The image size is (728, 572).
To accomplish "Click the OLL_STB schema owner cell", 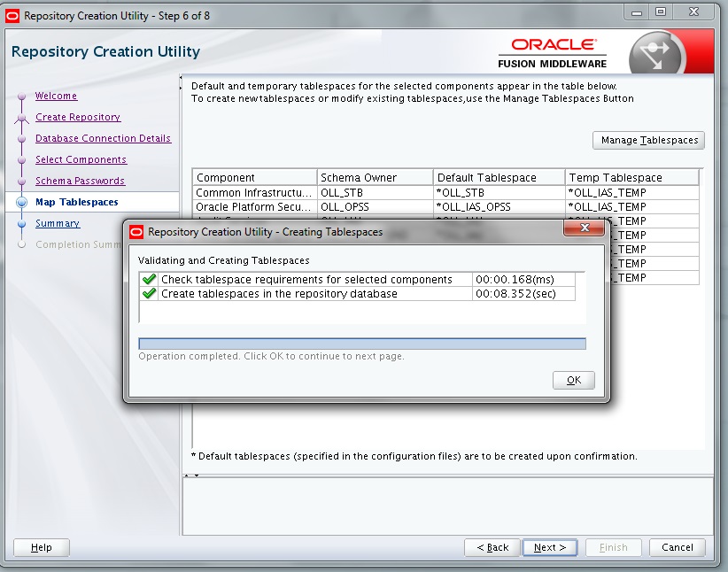I will [x=376, y=193].
